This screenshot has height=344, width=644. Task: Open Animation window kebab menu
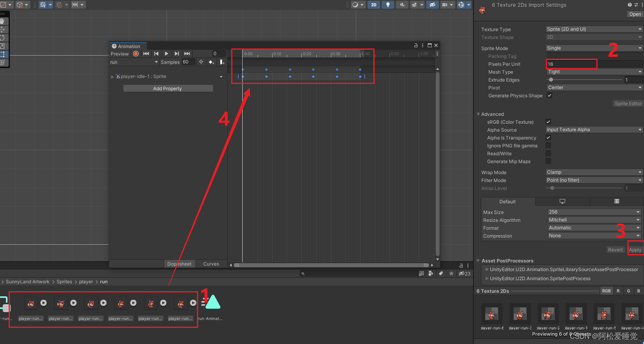click(423, 45)
